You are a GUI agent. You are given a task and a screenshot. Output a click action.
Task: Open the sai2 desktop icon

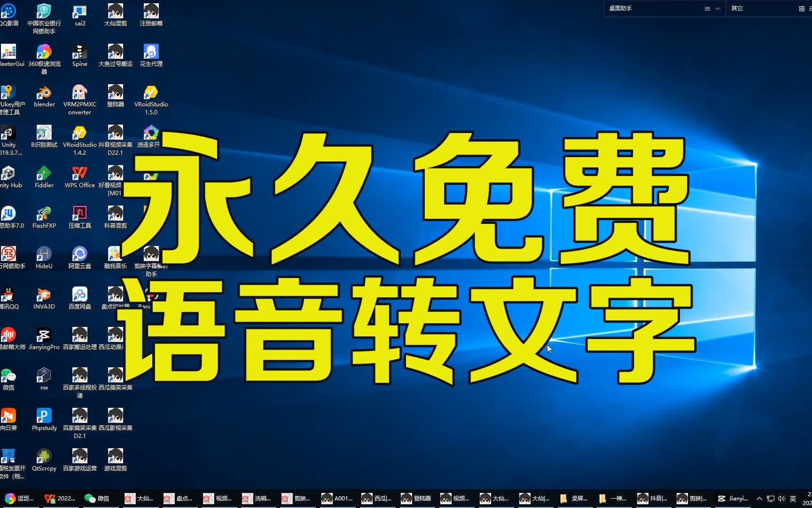pyautogui.click(x=80, y=16)
